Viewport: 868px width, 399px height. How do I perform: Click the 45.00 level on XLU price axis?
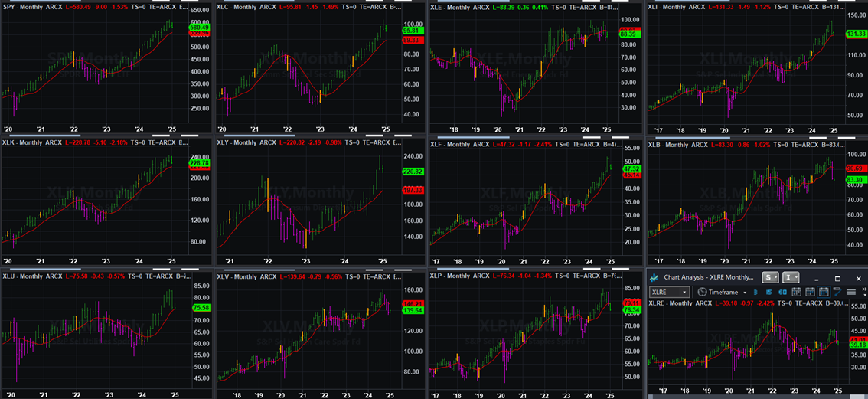click(201, 378)
